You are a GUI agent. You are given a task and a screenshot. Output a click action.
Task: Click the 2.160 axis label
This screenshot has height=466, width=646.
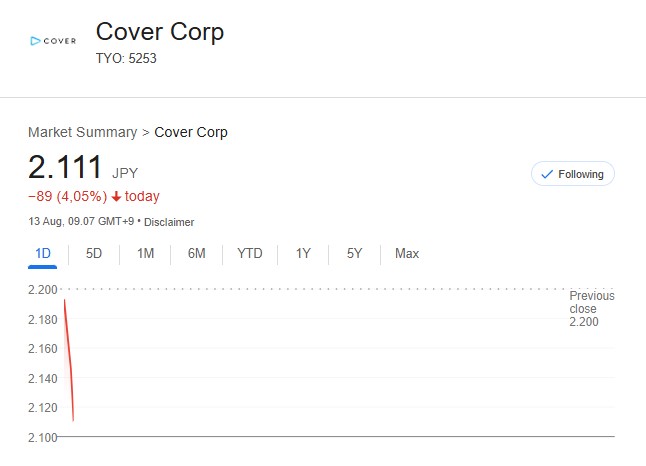[x=43, y=349]
